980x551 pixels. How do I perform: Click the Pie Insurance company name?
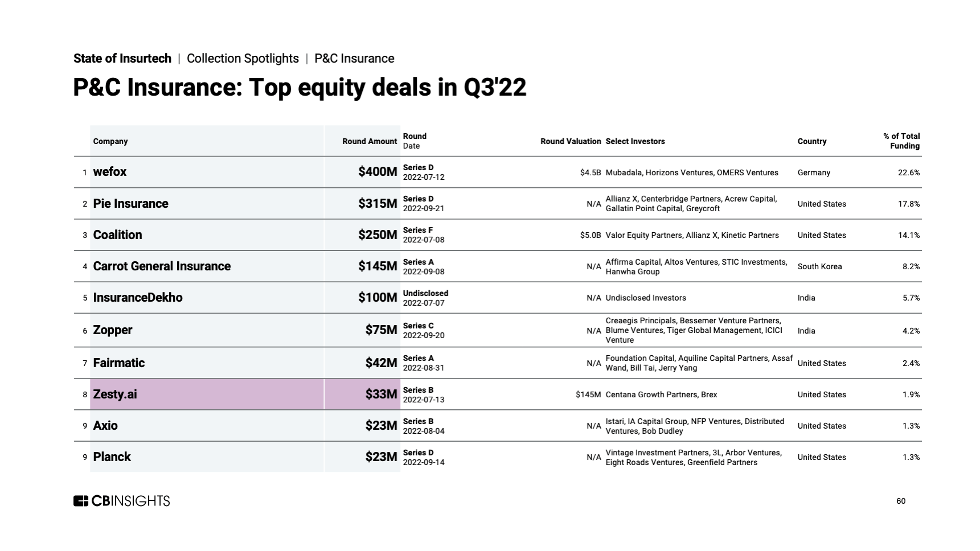click(x=130, y=204)
